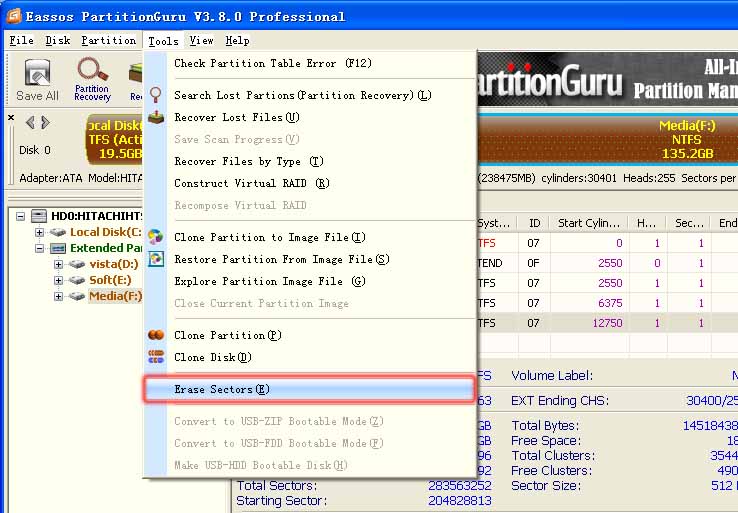This screenshot has height=513, width=738.
Task: Select the Local Disk 19.5GB partition block
Action: tap(114, 140)
